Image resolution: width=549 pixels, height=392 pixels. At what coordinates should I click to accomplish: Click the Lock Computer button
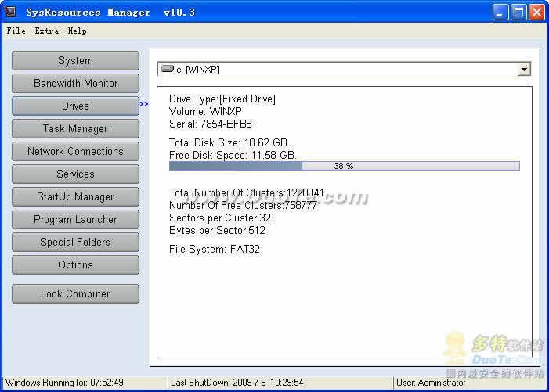tap(75, 293)
